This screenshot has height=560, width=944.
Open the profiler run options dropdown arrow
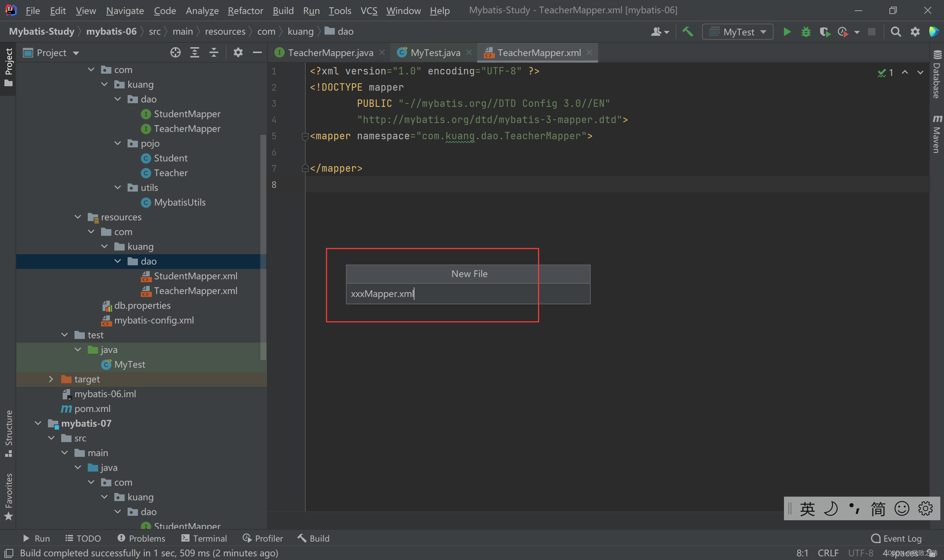[857, 32]
